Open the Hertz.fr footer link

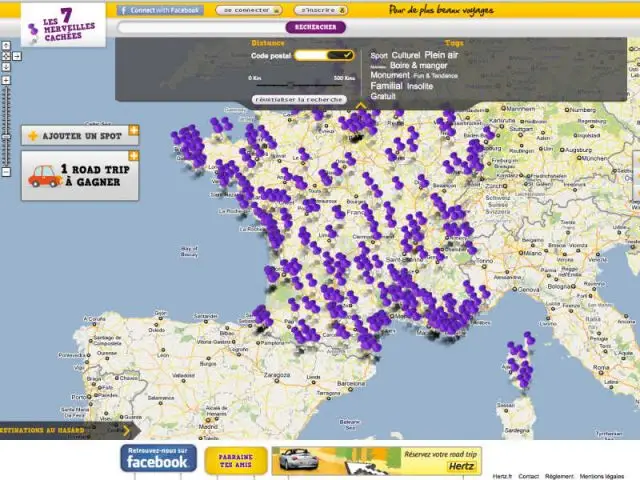[x=502, y=476]
